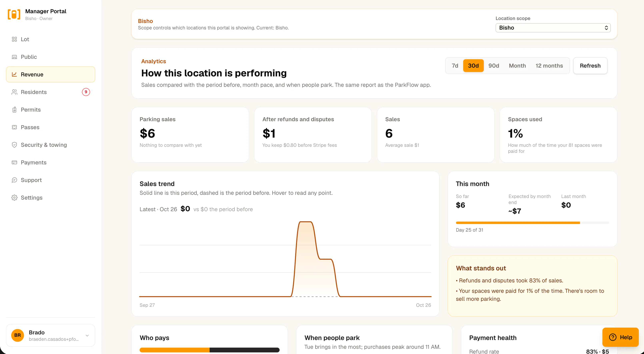The width and height of the screenshot is (644, 354).
Task: Select the Month time range
Action: pyautogui.click(x=517, y=66)
